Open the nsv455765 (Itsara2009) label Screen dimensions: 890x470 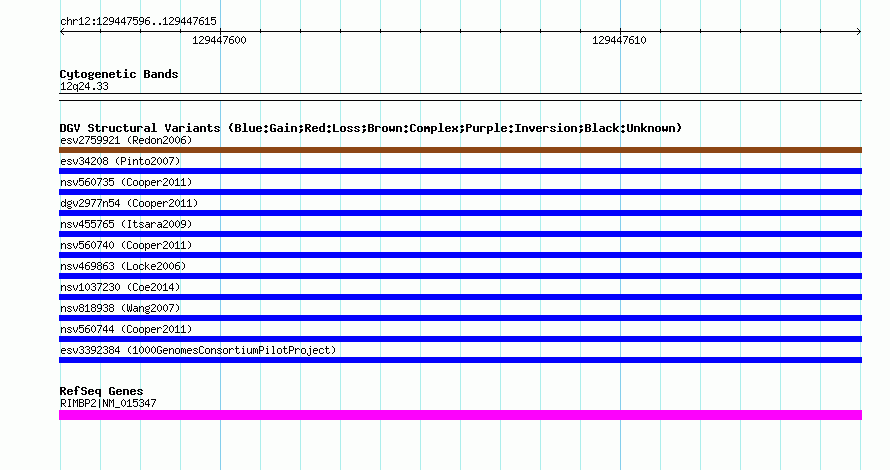(x=126, y=224)
